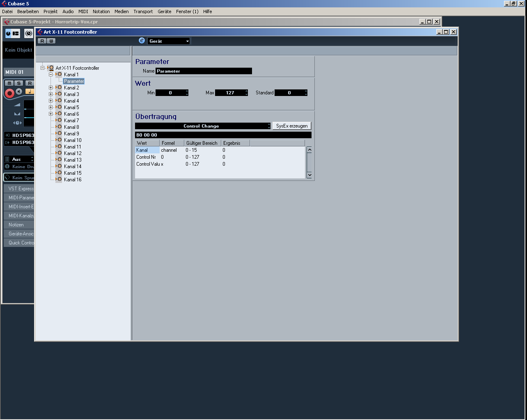Click the Standard value stepper arrows
Screen dimensions: 527x420
(306, 93)
